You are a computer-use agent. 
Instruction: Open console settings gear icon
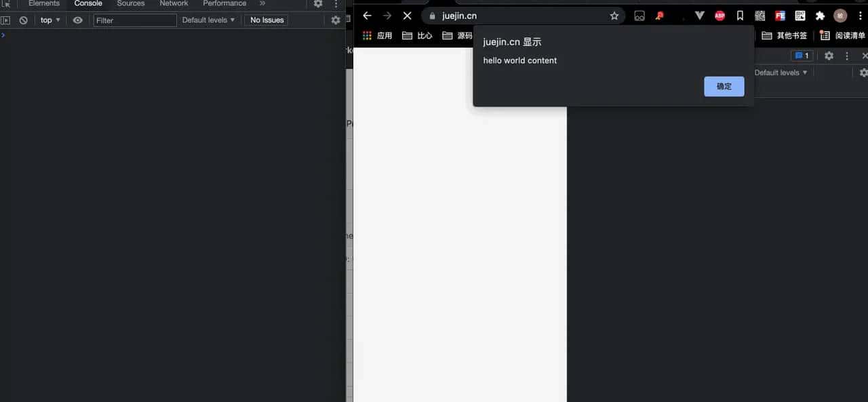336,20
